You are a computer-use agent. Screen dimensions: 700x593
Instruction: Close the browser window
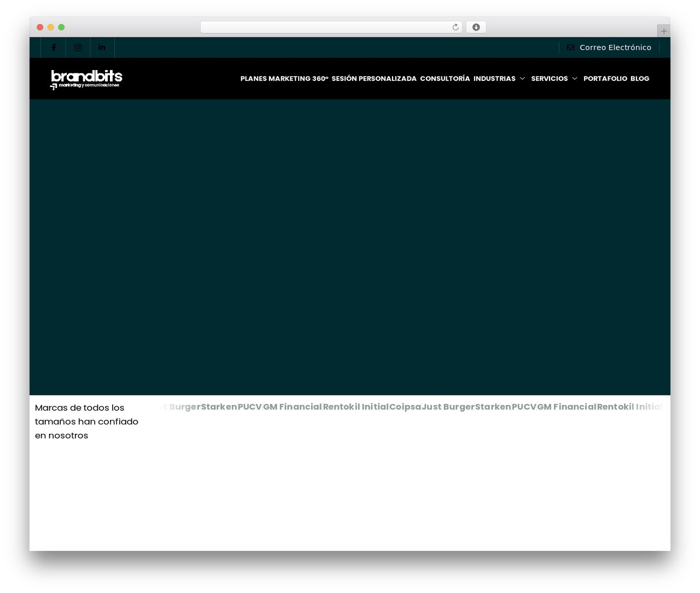40,27
